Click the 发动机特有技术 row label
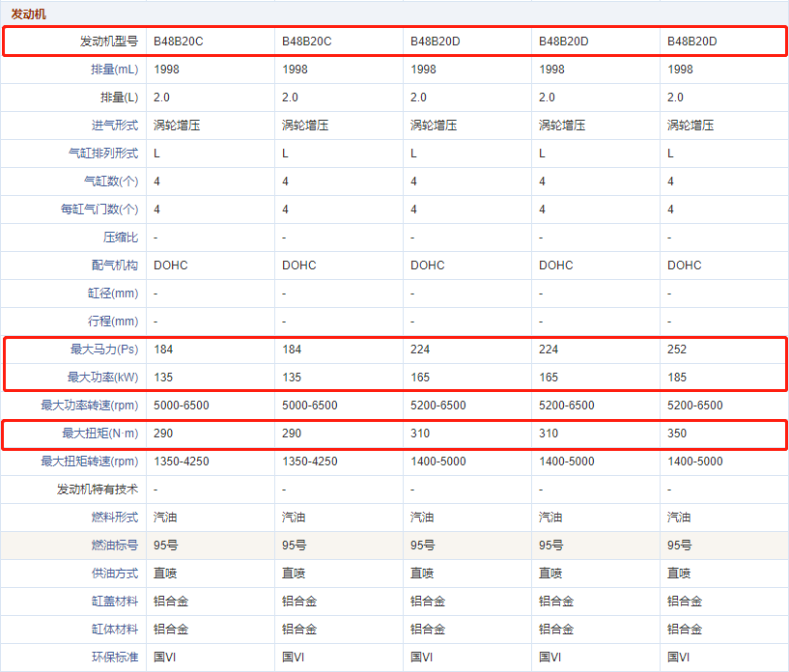The image size is (789, 672). (98, 490)
